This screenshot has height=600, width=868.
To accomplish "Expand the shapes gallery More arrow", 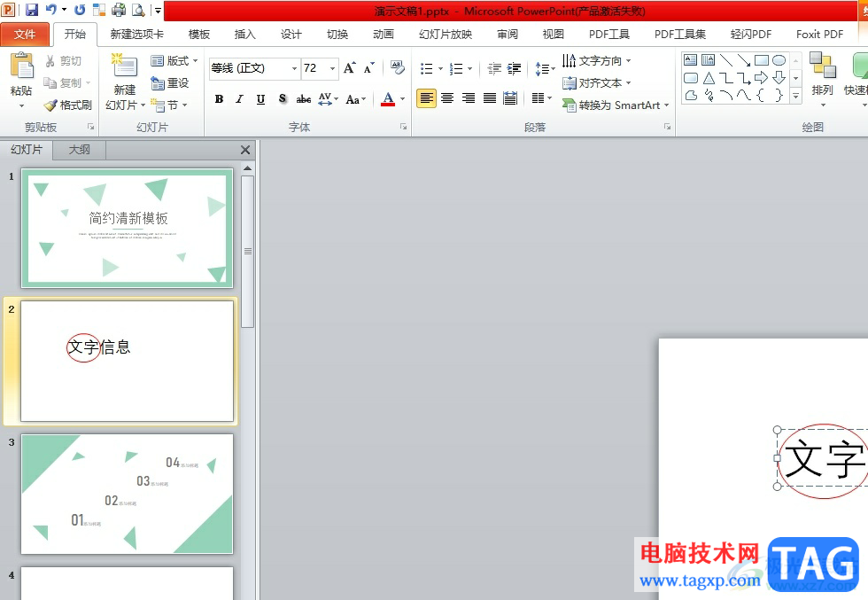I will [x=796, y=97].
